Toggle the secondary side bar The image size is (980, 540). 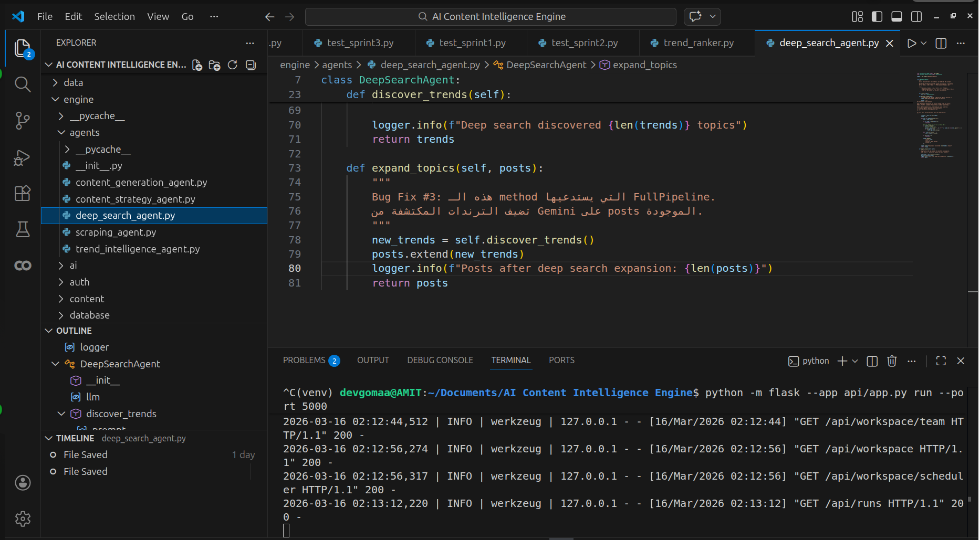click(916, 17)
